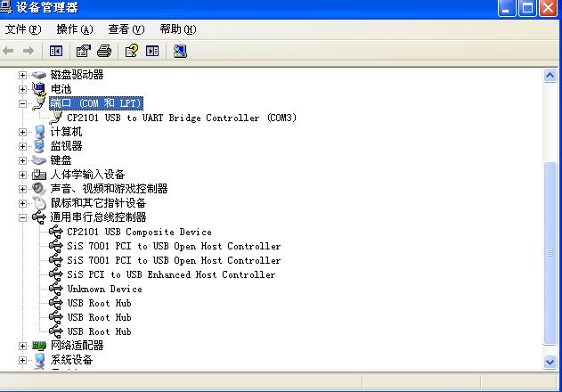Collapse the 通用串行总线控制器 node
562x392 pixels.
[23, 217]
